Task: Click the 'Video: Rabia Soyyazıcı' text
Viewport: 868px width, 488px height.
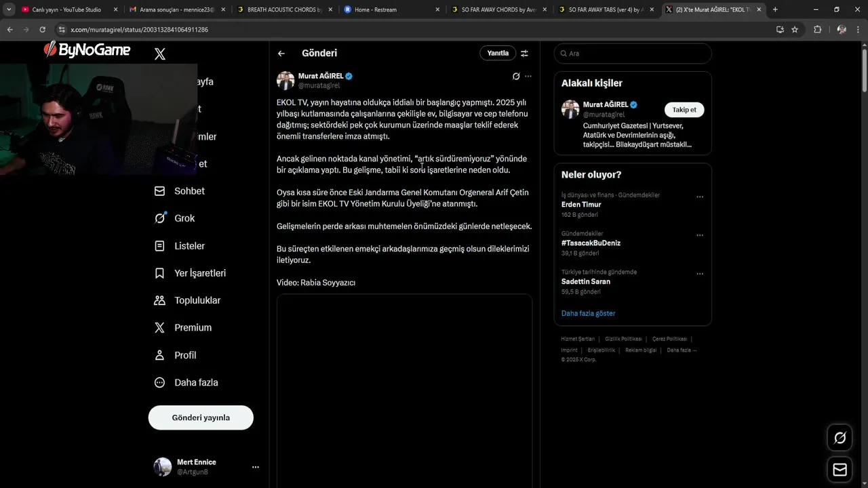Action: click(x=316, y=283)
